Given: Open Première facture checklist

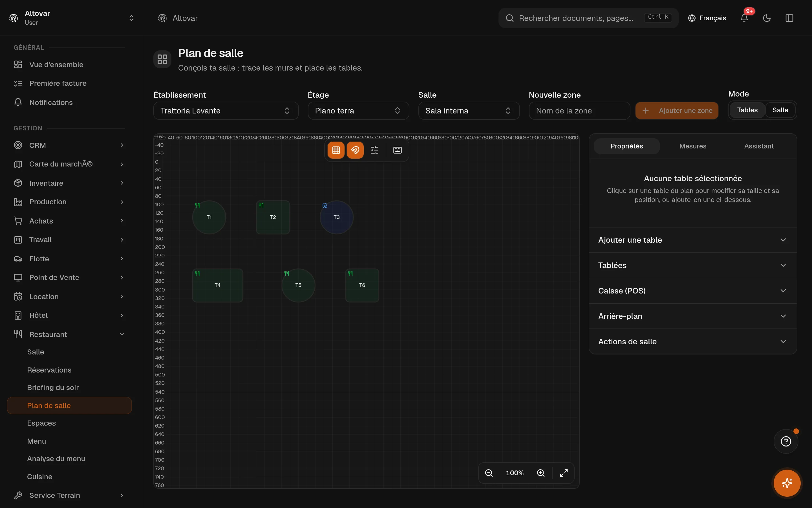Looking at the screenshot, I should (x=69, y=83).
